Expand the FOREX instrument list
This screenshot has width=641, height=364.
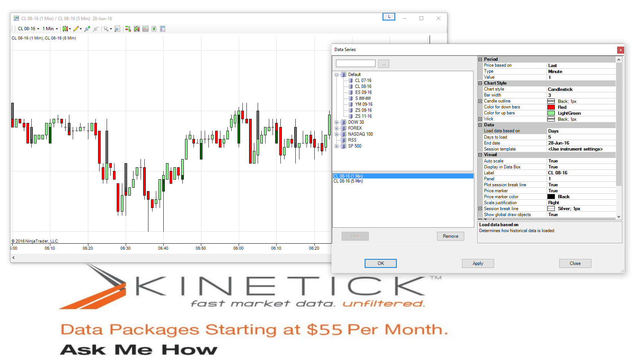pos(336,128)
